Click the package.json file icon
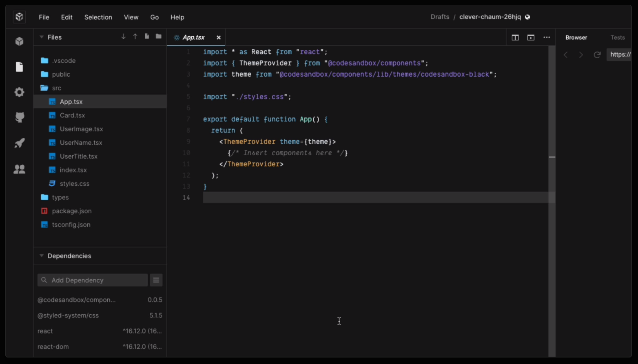The image size is (638, 364). pyautogui.click(x=44, y=211)
